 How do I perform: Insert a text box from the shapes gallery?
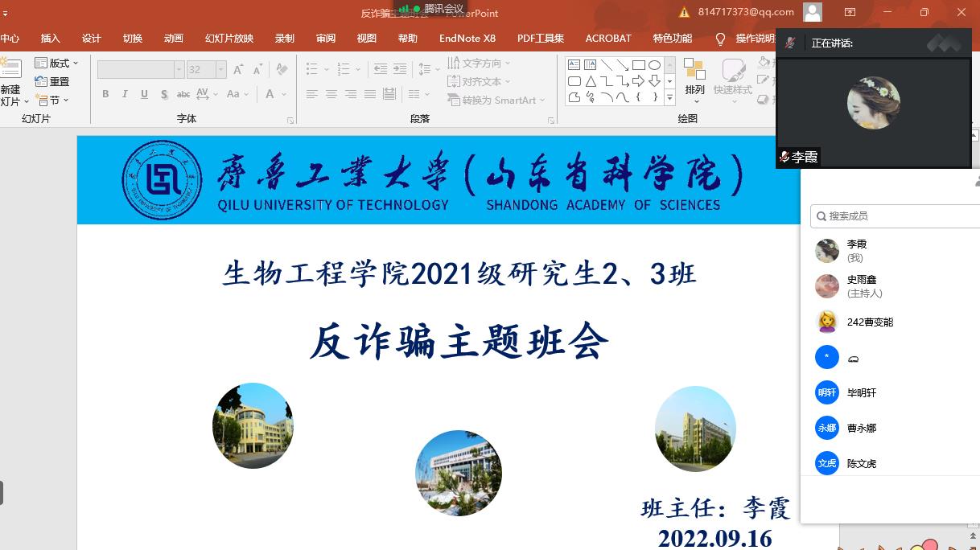[574, 65]
